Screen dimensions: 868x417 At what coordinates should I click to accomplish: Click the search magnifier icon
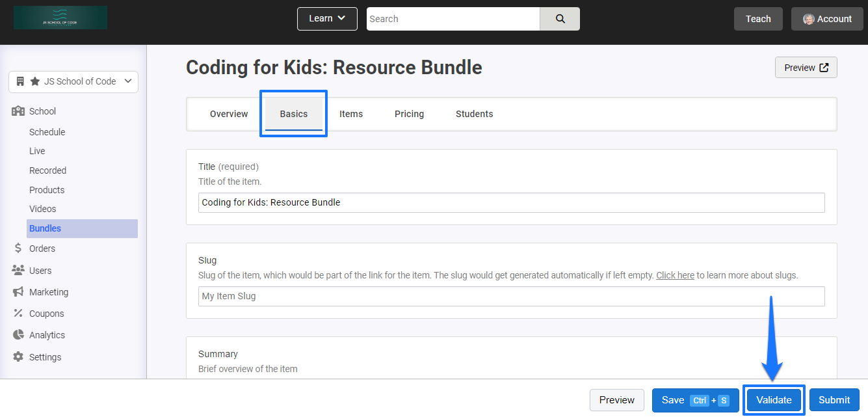click(559, 19)
